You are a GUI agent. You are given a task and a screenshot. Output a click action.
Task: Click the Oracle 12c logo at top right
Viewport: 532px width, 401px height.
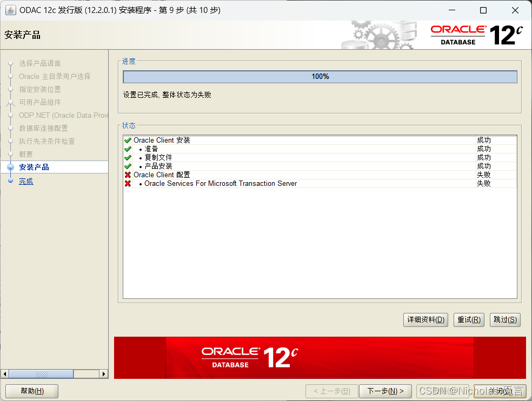pos(476,34)
